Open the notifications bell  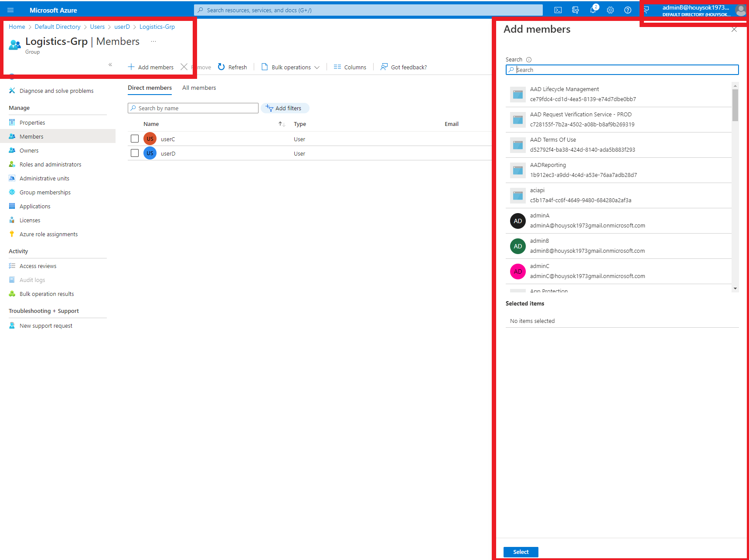[592, 10]
